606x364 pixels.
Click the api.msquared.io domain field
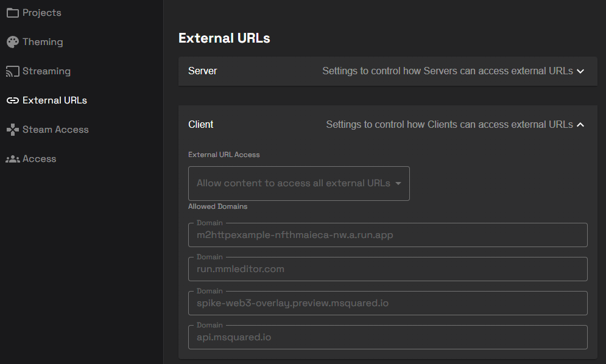pos(387,337)
